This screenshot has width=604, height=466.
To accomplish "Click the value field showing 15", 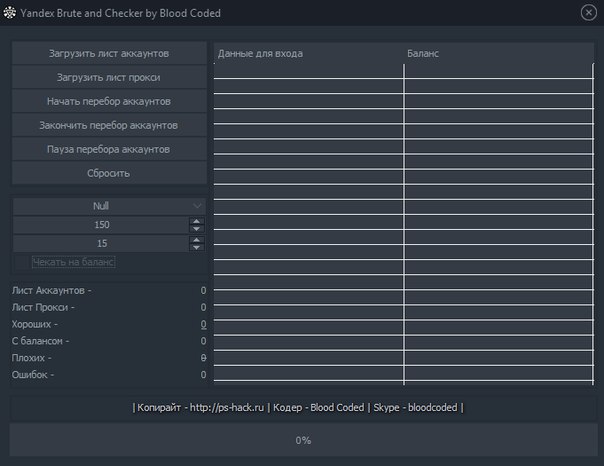I will point(101,243).
